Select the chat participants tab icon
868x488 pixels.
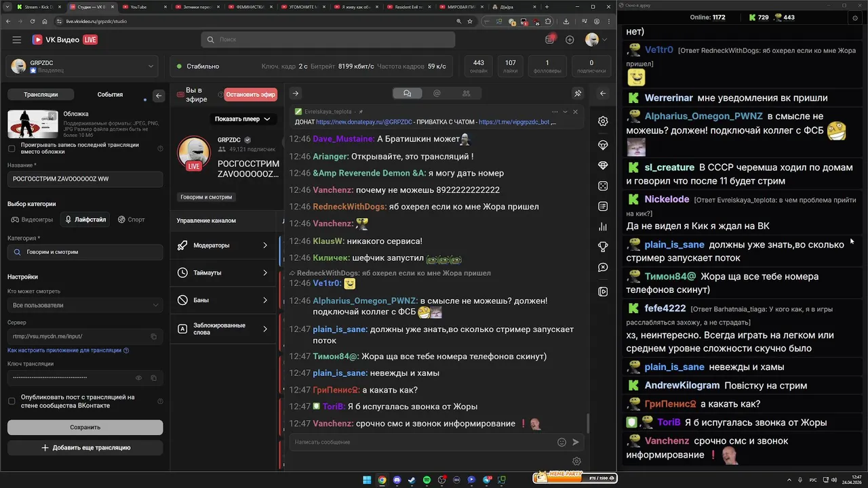(466, 94)
